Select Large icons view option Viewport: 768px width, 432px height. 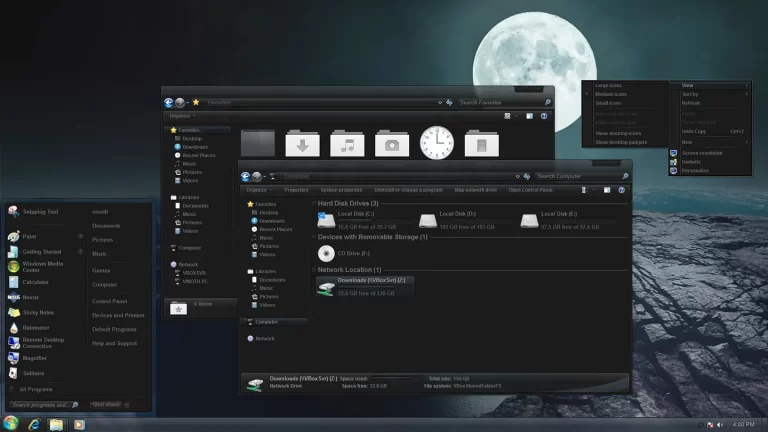point(609,86)
